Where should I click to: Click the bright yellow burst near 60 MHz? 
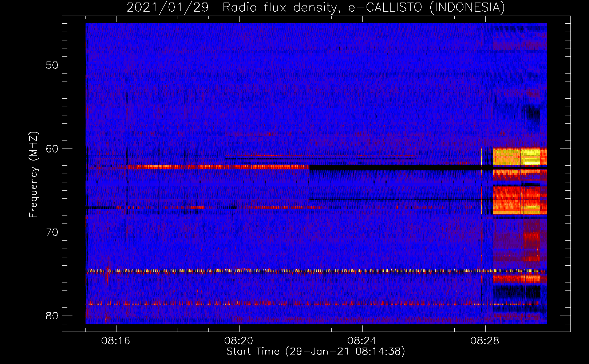pyautogui.click(x=520, y=157)
